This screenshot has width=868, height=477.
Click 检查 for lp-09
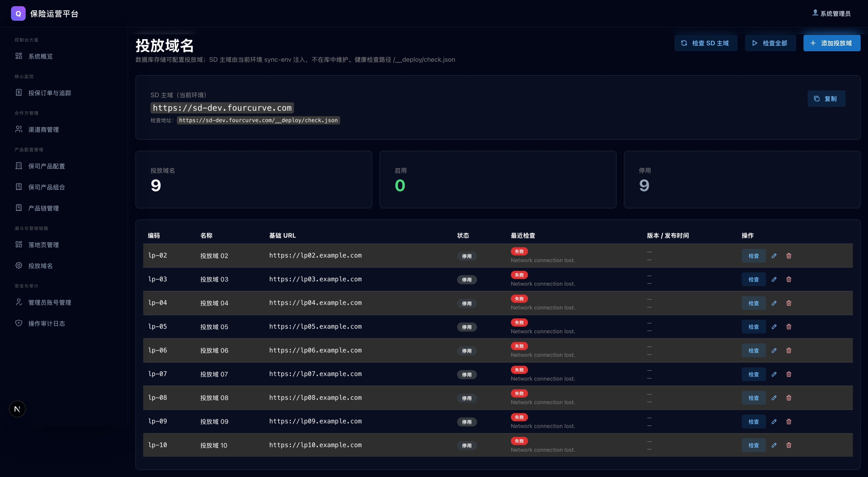tap(753, 422)
